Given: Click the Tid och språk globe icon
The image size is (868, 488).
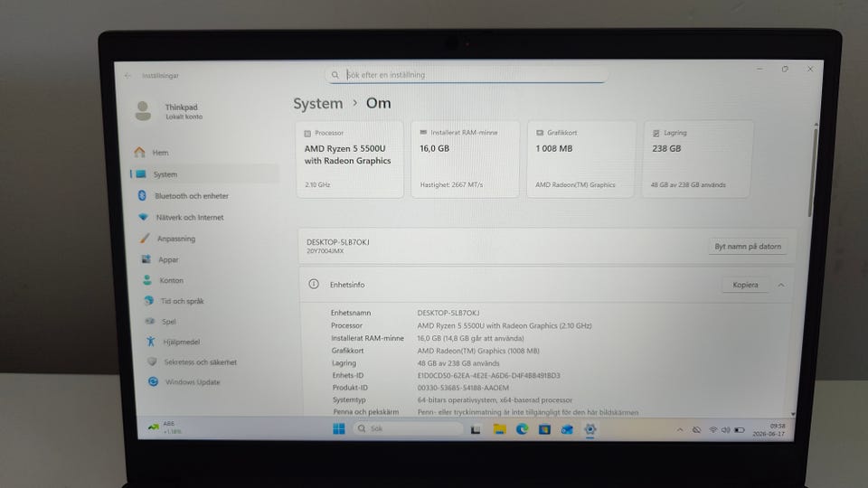Looking at the screenshot, I should point(148,300).
